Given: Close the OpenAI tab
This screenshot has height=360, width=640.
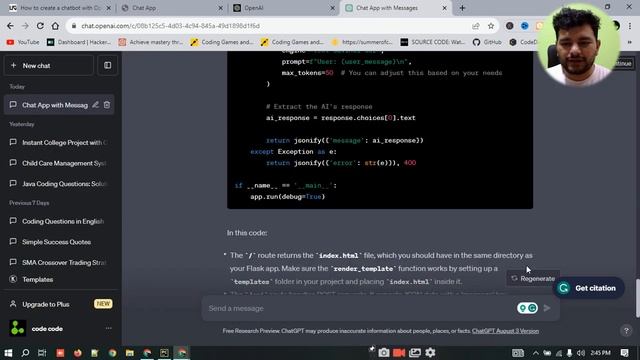Looking at the screenshot, I should point(332,8).
